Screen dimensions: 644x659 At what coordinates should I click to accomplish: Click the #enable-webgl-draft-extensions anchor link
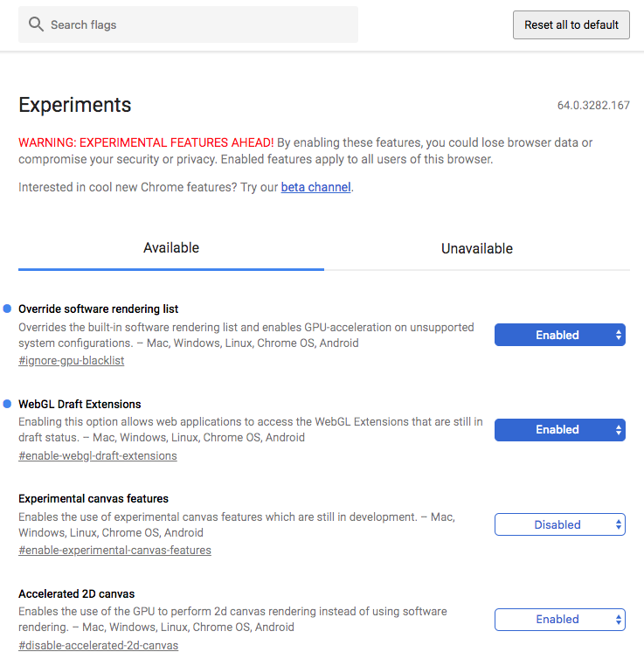point(97,455)
